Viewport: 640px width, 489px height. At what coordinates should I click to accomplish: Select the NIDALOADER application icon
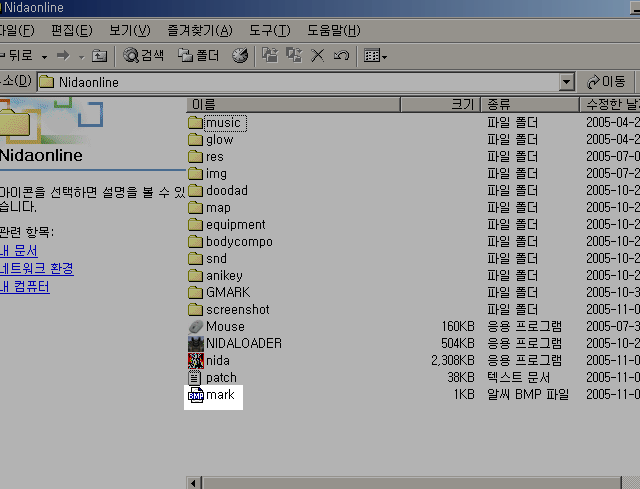pyautogui.click(x=196, y=344)
